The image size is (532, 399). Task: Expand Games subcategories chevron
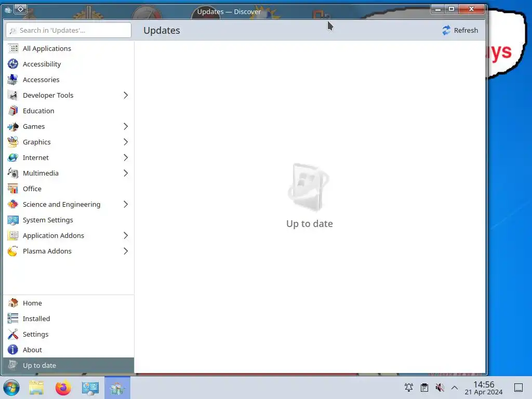tap(126, 127)
